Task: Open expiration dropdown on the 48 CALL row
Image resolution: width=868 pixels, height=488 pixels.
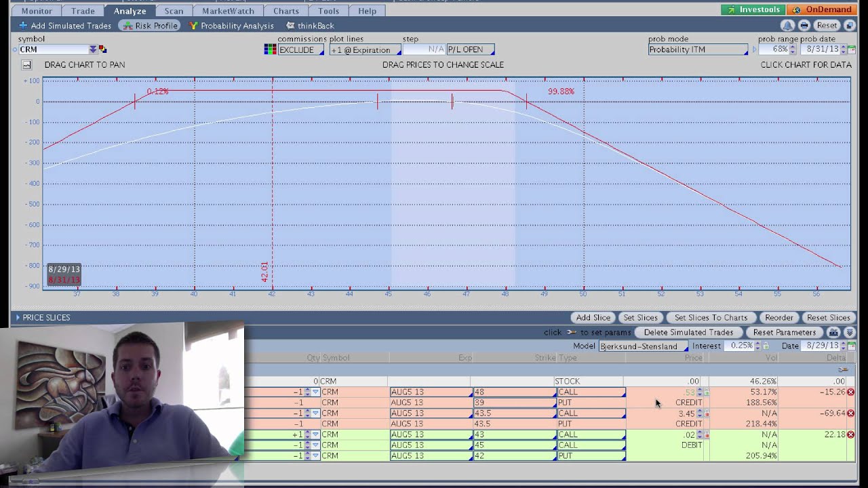Action: pos(431,392)
